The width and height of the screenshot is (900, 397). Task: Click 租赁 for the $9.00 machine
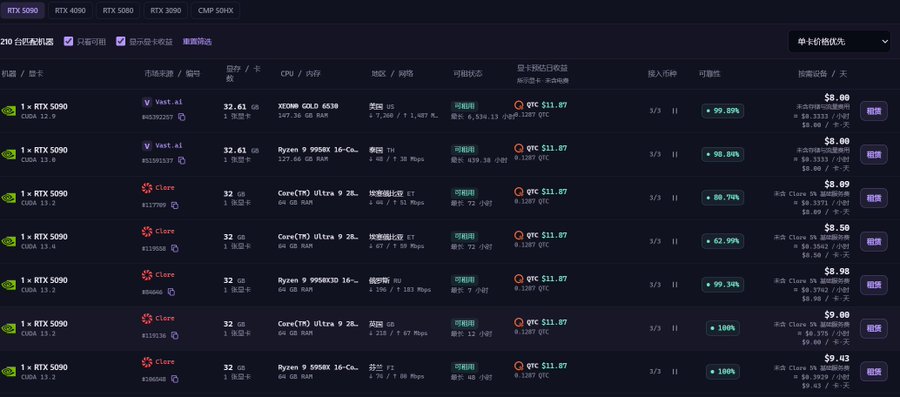tap(874, 328)
